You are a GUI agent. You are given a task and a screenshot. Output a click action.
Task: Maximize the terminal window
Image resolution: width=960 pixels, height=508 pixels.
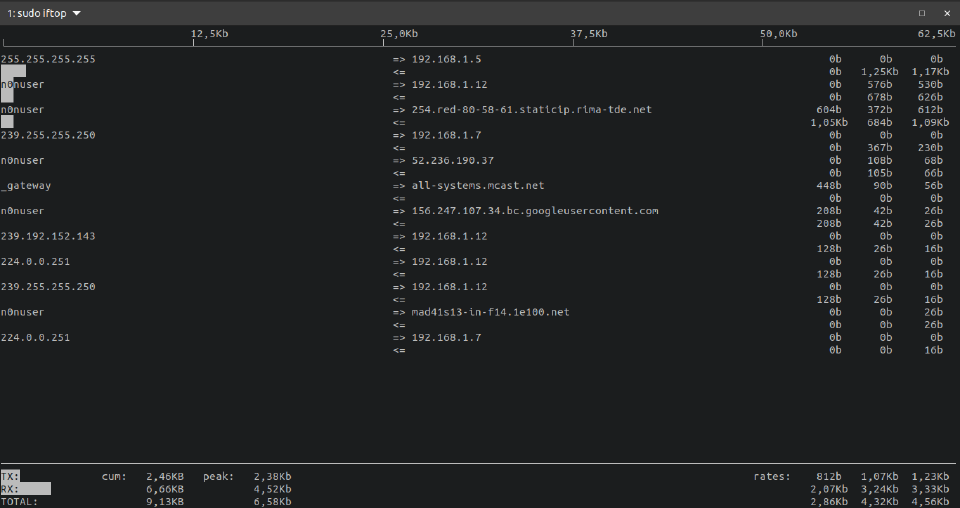tap(922, 13)
